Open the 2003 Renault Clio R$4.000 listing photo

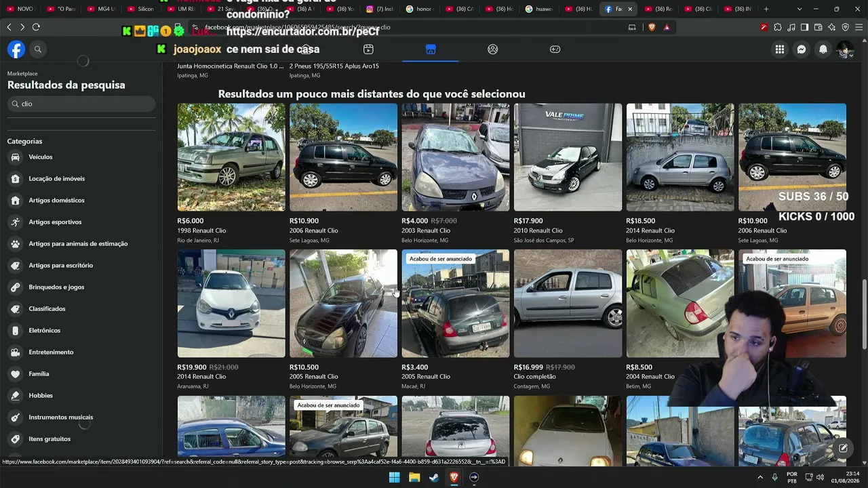click(456, 157)
